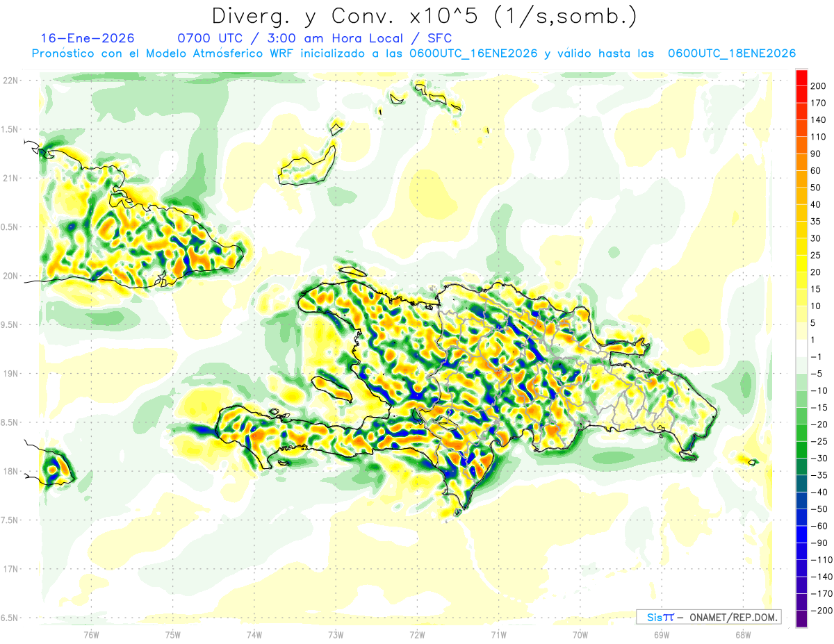
Task: Click the 76W longitude axis label
Action: coord(91,634)
